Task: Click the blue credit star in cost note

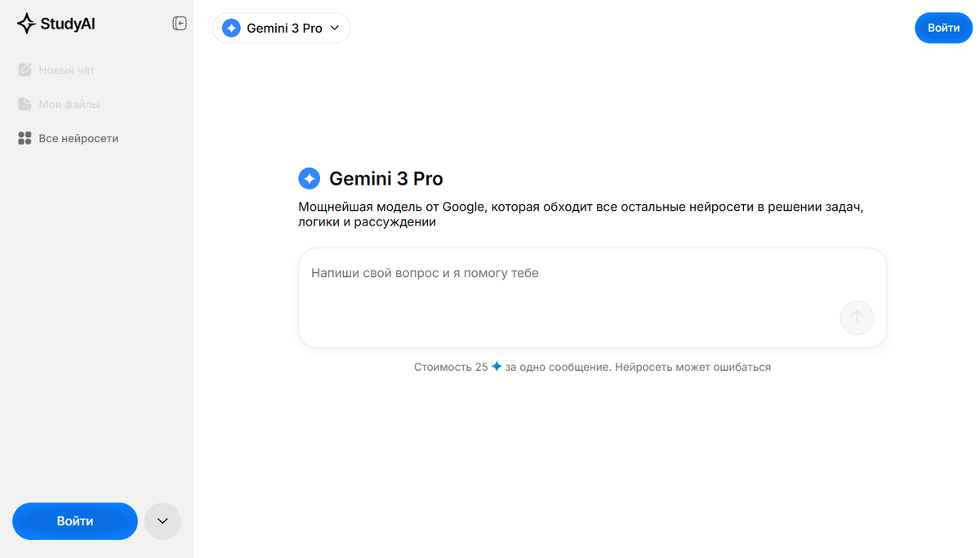Action: (x=497, y=367)
